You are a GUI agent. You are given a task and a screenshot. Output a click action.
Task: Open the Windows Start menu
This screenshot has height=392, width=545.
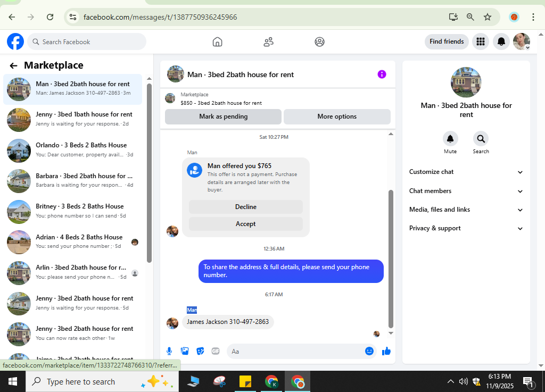[x=13, y=381]
